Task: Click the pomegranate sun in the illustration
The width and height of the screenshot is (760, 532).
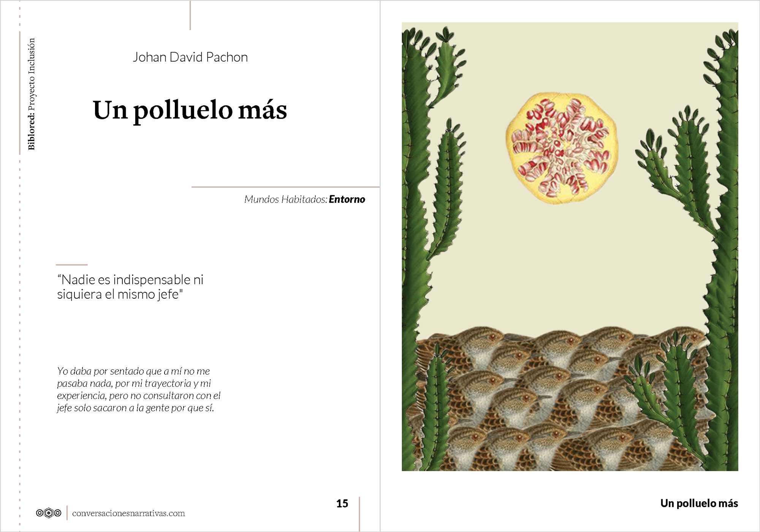Action: pos(562,148)
